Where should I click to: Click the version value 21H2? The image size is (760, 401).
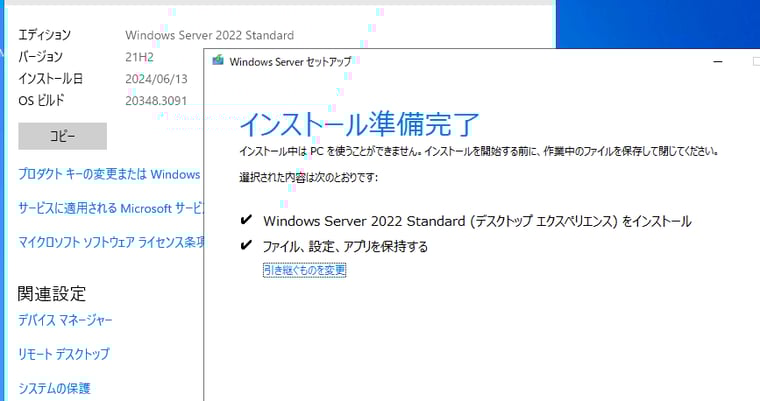pos(139,57)
